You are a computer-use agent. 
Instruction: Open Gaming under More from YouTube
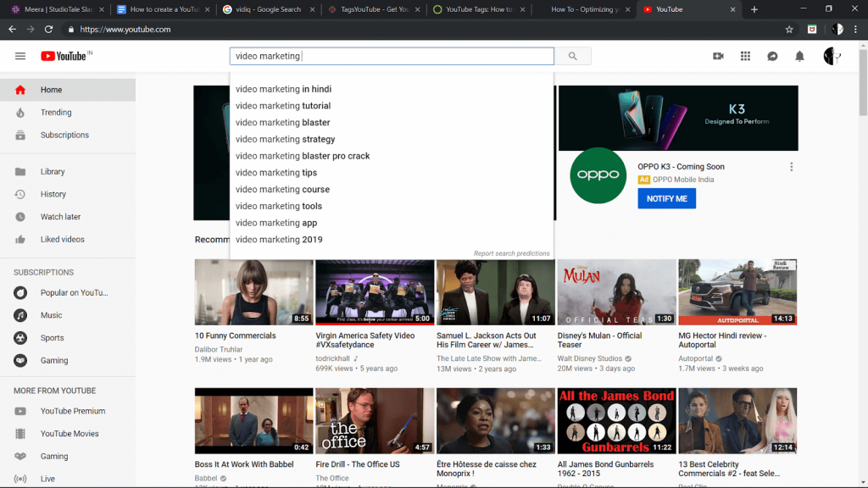click(68, 457)
